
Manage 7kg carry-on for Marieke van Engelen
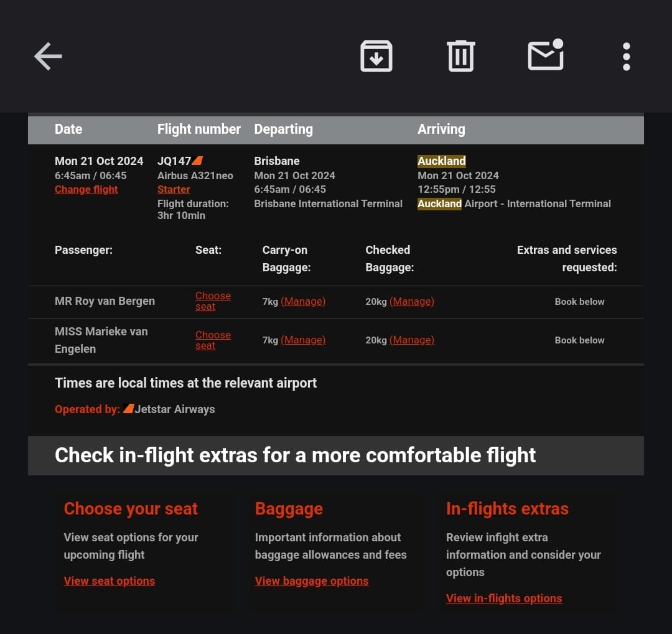pyautogui.click(x=303, y=340)
